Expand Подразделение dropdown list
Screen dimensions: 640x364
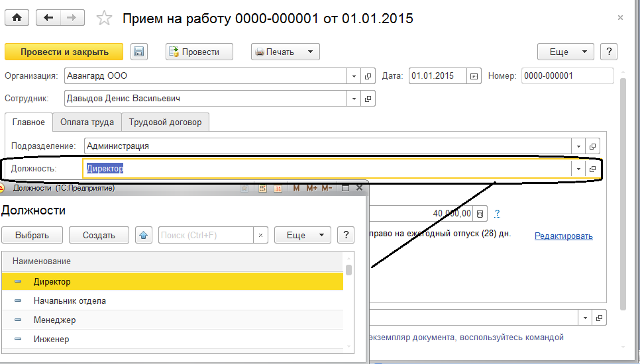578,146
